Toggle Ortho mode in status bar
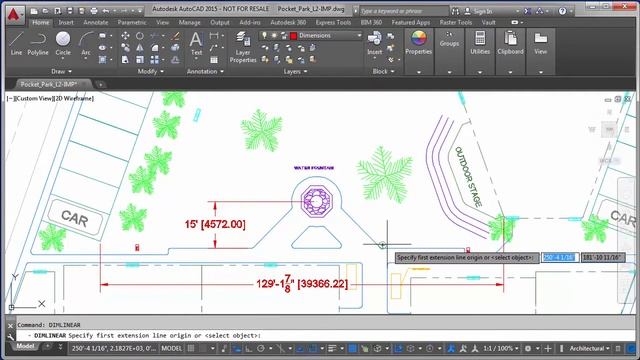 (x=249, y=348)
